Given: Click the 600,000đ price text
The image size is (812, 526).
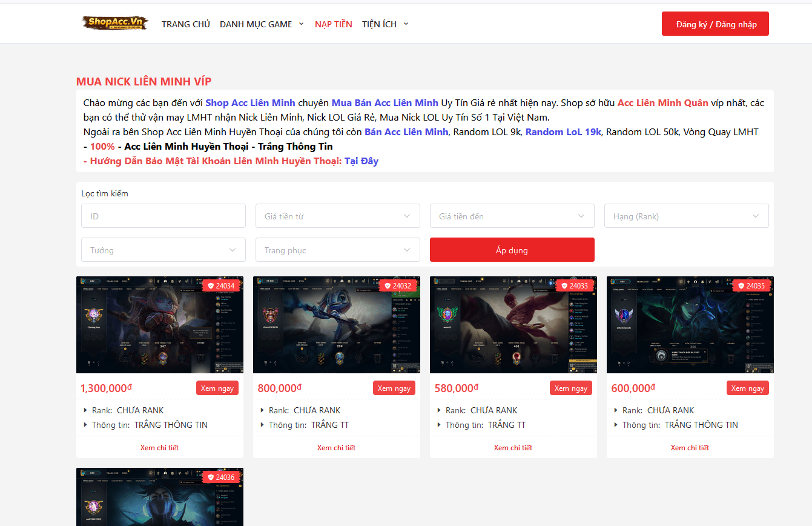Looking at the screenshot, I should point(633,388).
